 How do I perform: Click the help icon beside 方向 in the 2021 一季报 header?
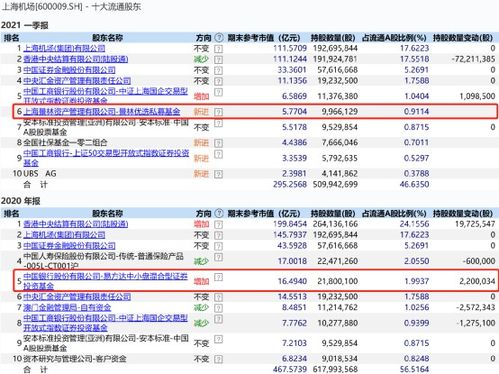(219, 37)
